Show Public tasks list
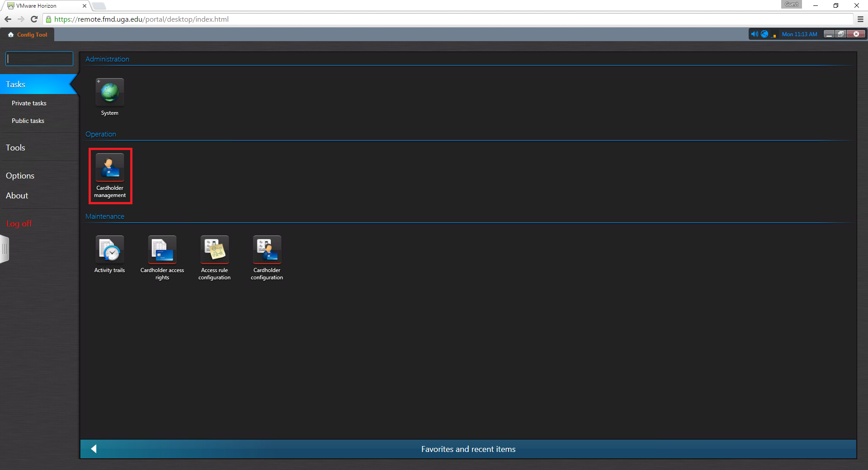 [x=28, y=121]
